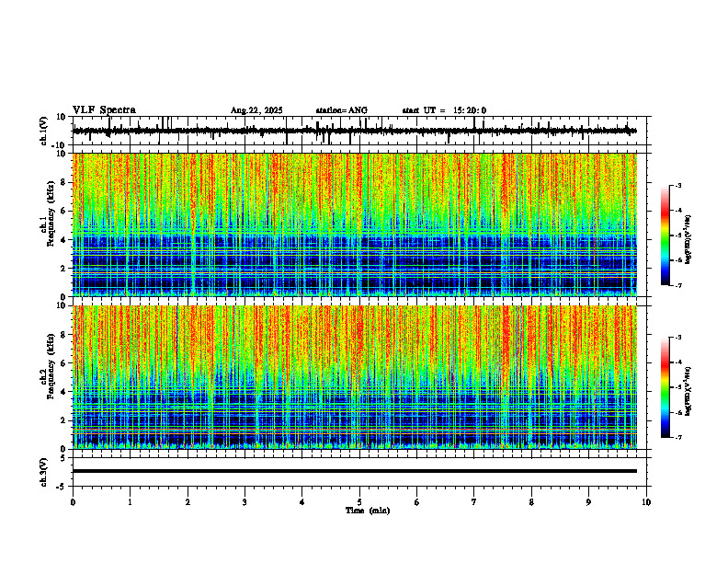Click the '-3' tick on upper colorbar
This screenshot has height=563, width=728.
click(677, 185)
